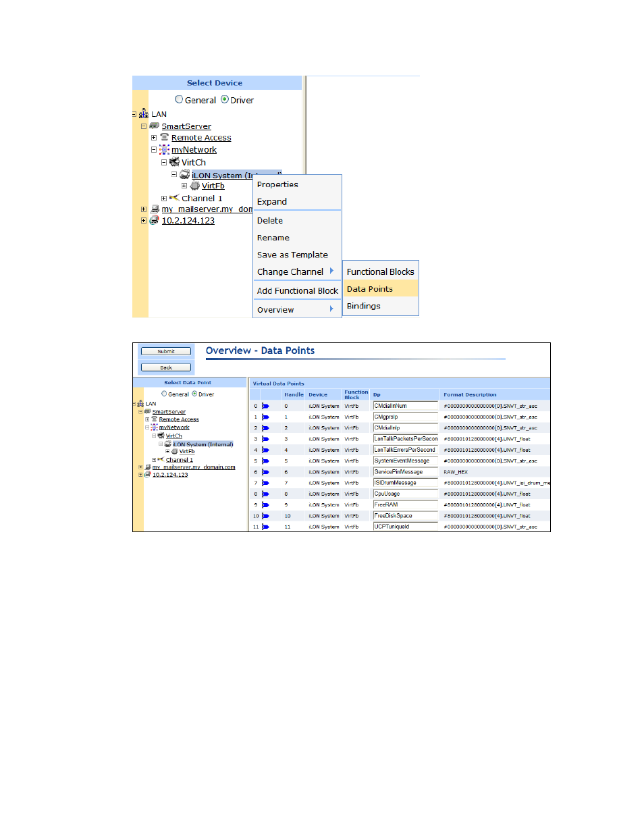Click the blue data point icon for CMdialInIp row
This screenshot has height=834, width=644.
pyautogui.click(x=265, y=427)
